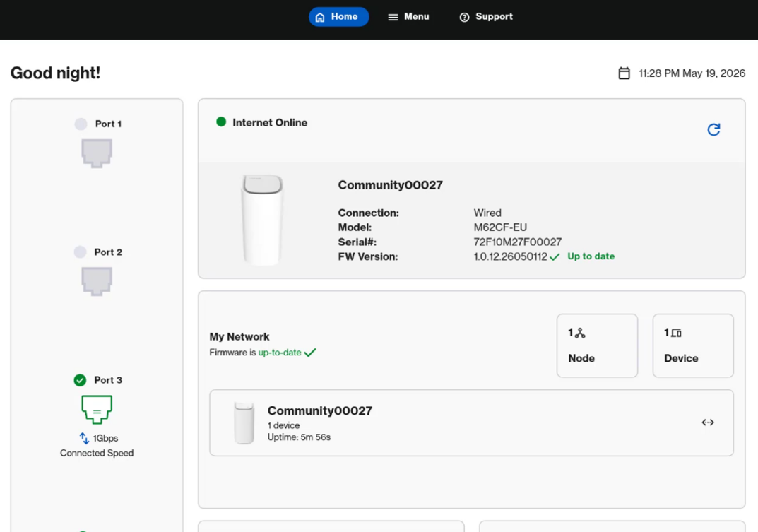This screenshot has width=758, height=532.
Task: Click the Good night! greeting
Action: pos(56,73)
